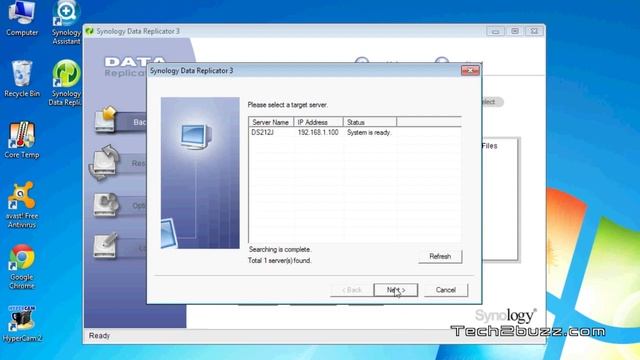Click the Next button in the dialog

pyautogui.click(x=396, y=290)
